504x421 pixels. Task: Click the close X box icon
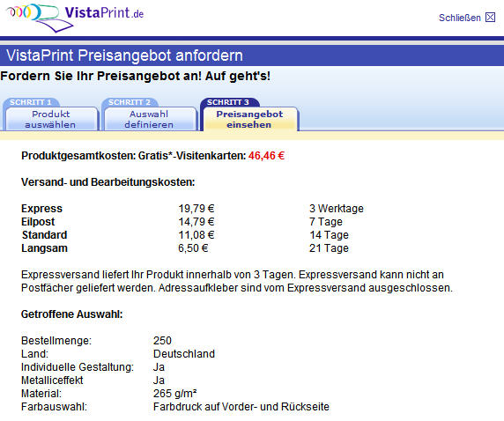pyautogui.click(x=490, y=17)
